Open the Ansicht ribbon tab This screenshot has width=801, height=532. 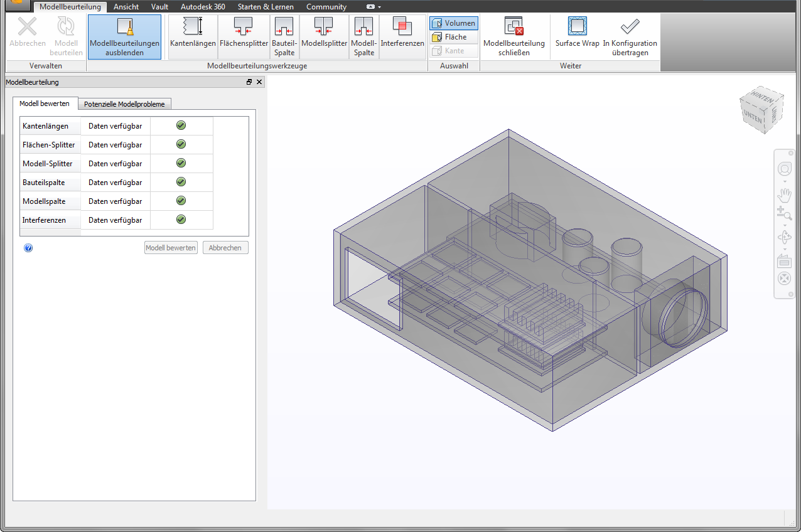[126, 7]
